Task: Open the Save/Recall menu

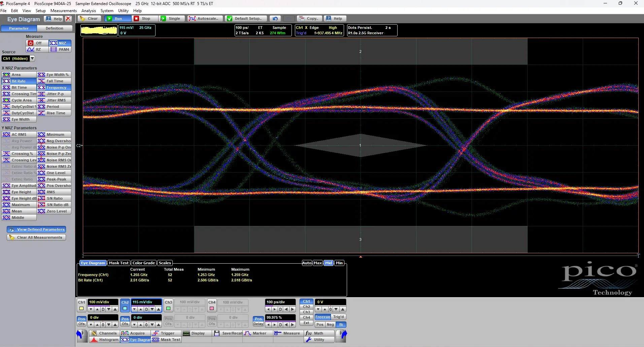Action: pos(228,333)
